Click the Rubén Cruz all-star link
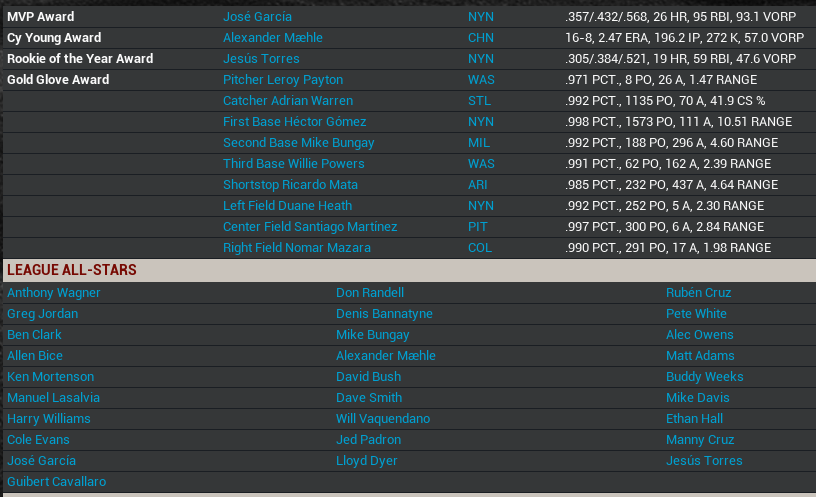The height and width of the screenshot is (497, 816). click(x=699, y=293)
